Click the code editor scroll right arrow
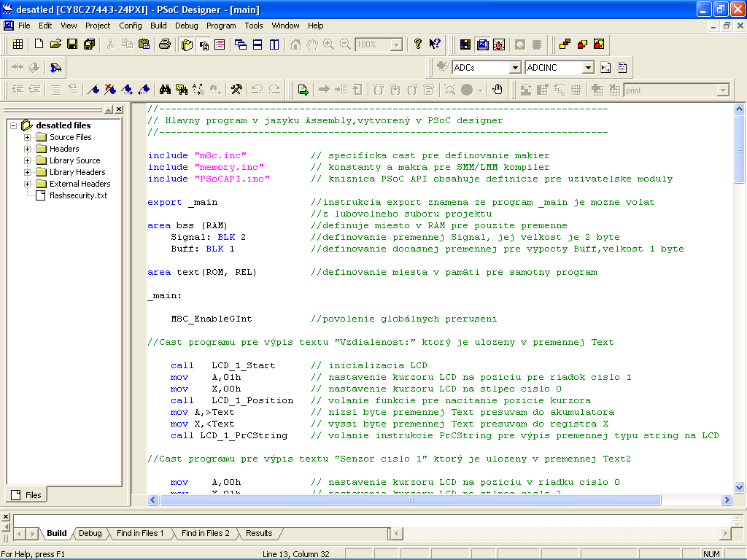This screenshot has height=560, width=747. click(x=727, y=500)
